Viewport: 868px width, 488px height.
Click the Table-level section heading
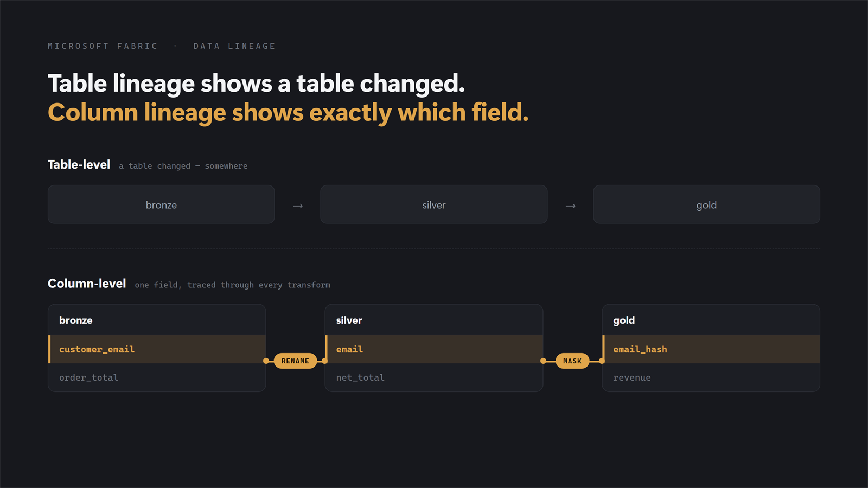click(x=79, y=165)
